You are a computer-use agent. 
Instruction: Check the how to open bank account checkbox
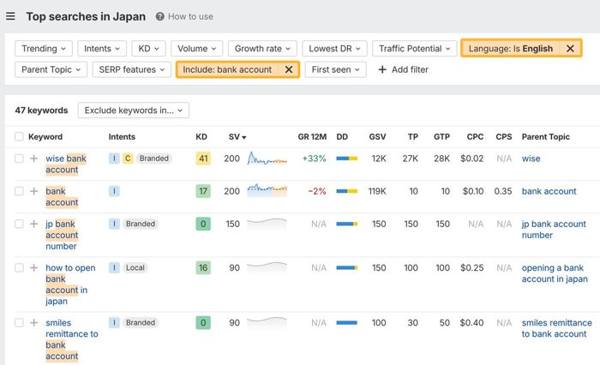[19, 268]
